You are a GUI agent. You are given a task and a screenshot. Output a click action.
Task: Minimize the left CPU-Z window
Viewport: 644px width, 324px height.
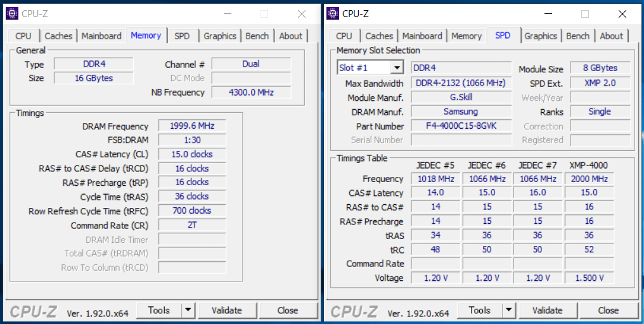click(x=227, y=14)
